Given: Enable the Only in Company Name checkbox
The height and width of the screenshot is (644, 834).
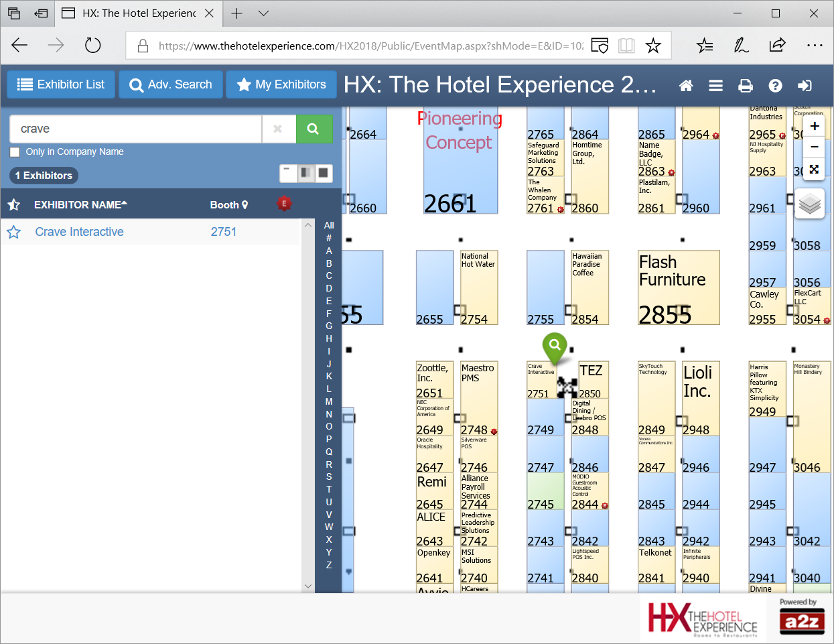Looking at the screenshot, I should pos(15,152).
